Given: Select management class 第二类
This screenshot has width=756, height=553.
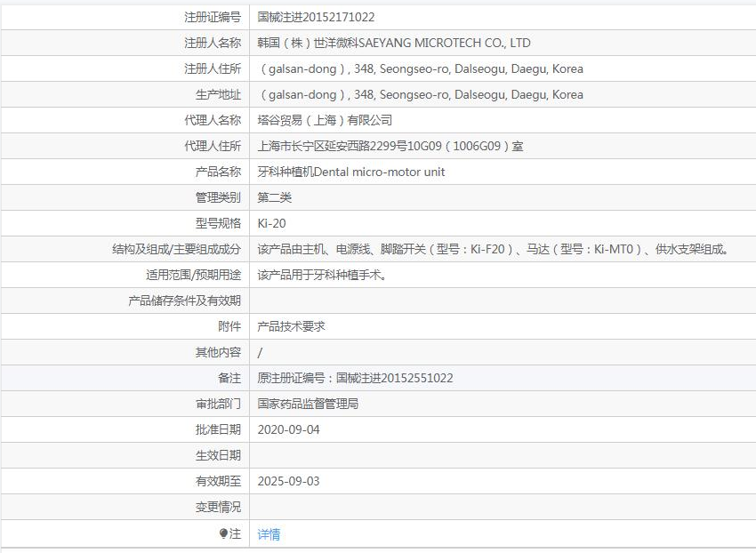Looking at the screenshot, I should click(274, 197).
